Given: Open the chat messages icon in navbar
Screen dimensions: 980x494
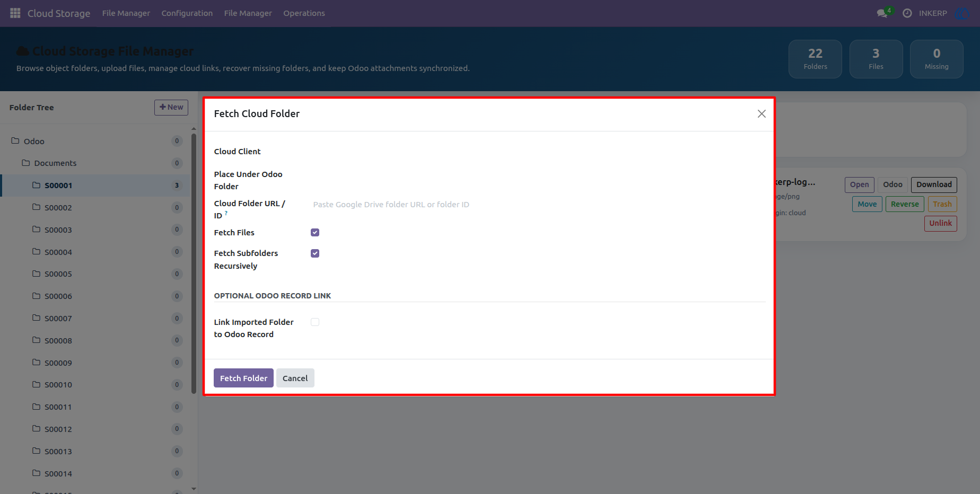Looking at the screenshot, I should click(882, 13).
